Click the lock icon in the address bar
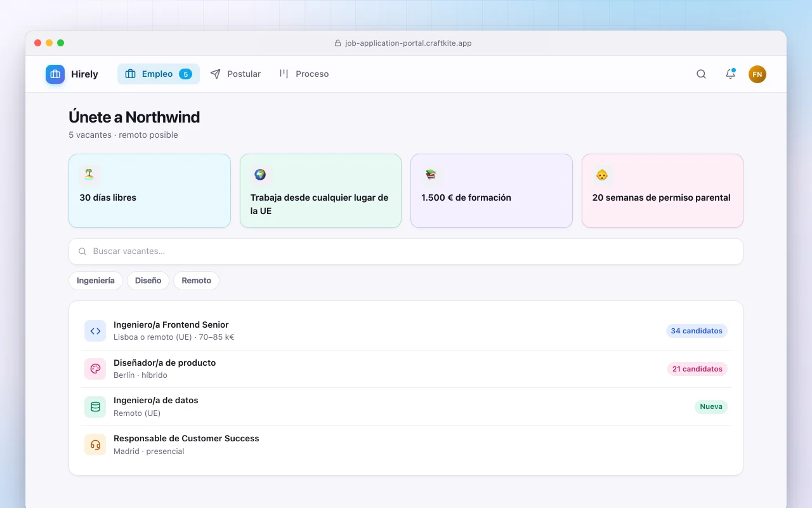The height and width of the screenshot is (508, 812). pyautogui.click(x=337, y=43)
